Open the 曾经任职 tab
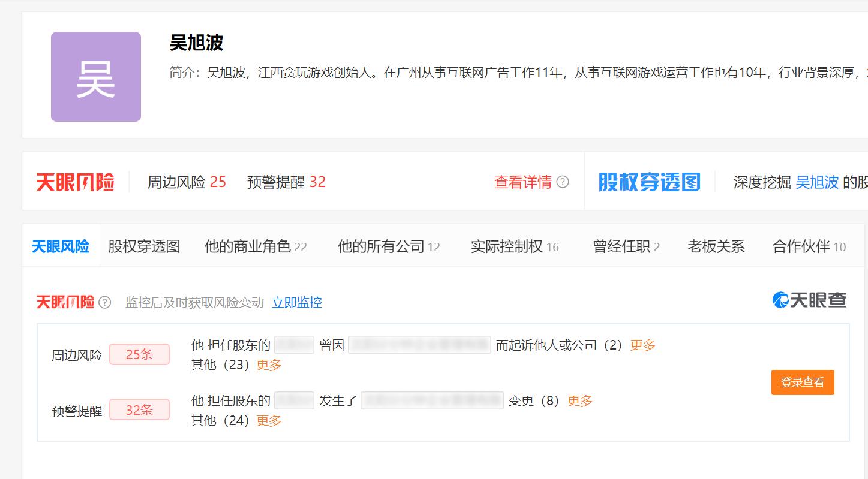Screen dimensions: 868x479 [621, 246]
